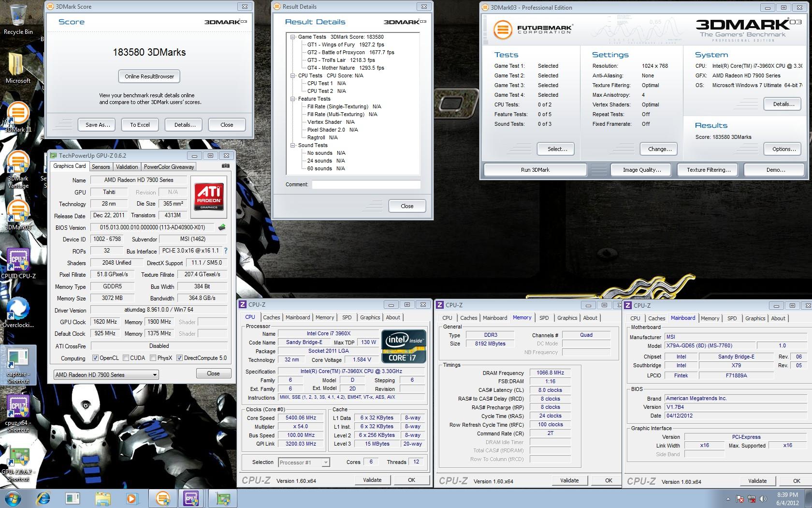Open Caches tab in first CPU-Z window

pyautogui.click(x=271, y=317)
